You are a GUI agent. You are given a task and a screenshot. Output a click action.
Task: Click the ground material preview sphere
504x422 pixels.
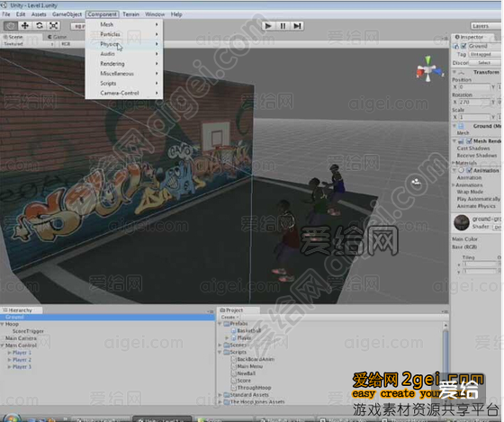click(462, 222)
